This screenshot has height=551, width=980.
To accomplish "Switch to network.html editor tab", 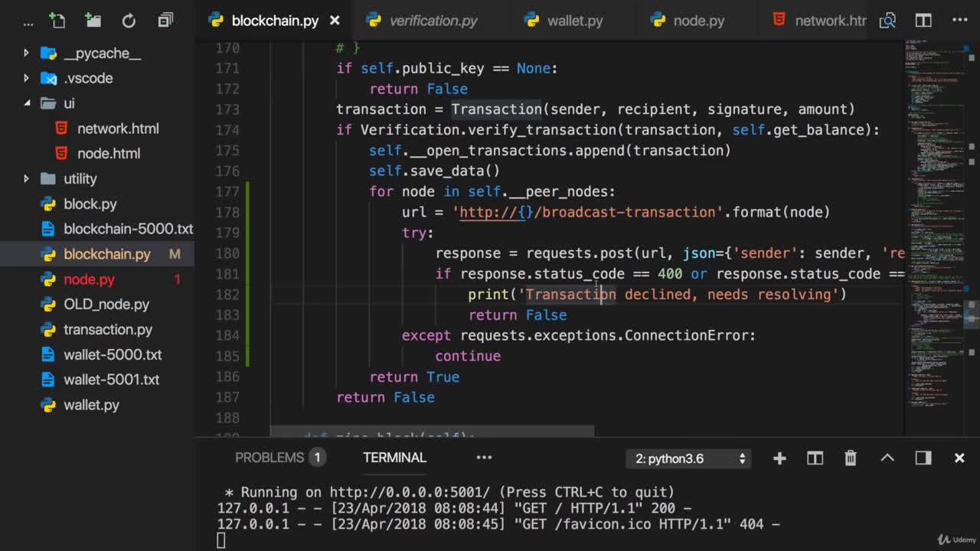I will click(x=819, y=21).
